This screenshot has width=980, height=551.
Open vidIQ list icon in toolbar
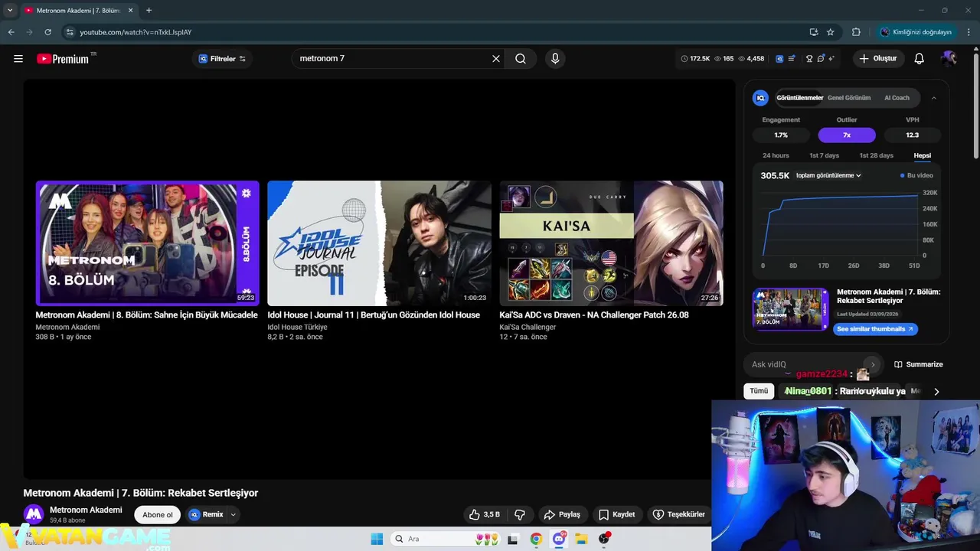tap(792, 59)
